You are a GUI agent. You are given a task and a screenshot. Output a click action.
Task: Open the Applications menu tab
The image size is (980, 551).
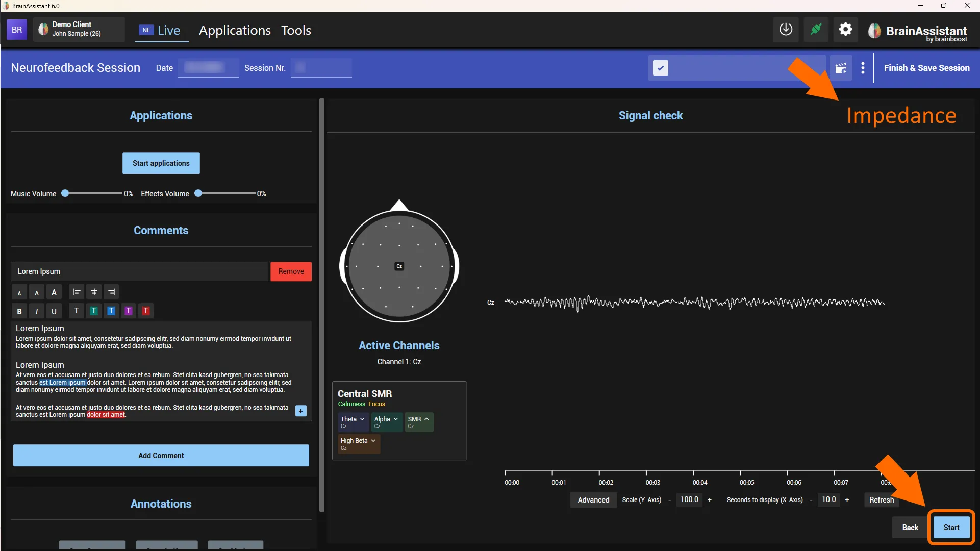235,30
